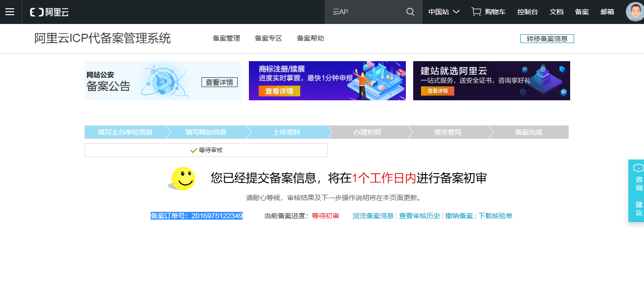Select the 提交管局 progress step
This screenshot has width=644, height=295.
coord(448,132)
